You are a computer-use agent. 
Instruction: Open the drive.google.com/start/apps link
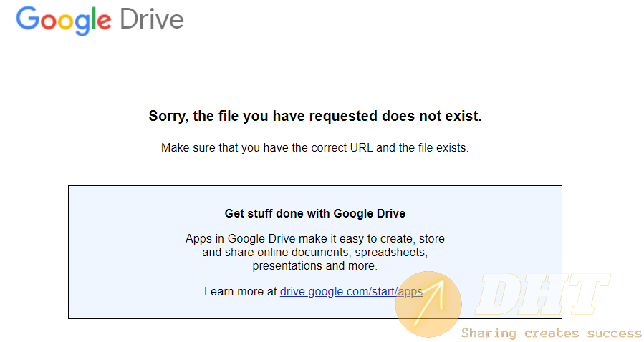click(351, 291)
